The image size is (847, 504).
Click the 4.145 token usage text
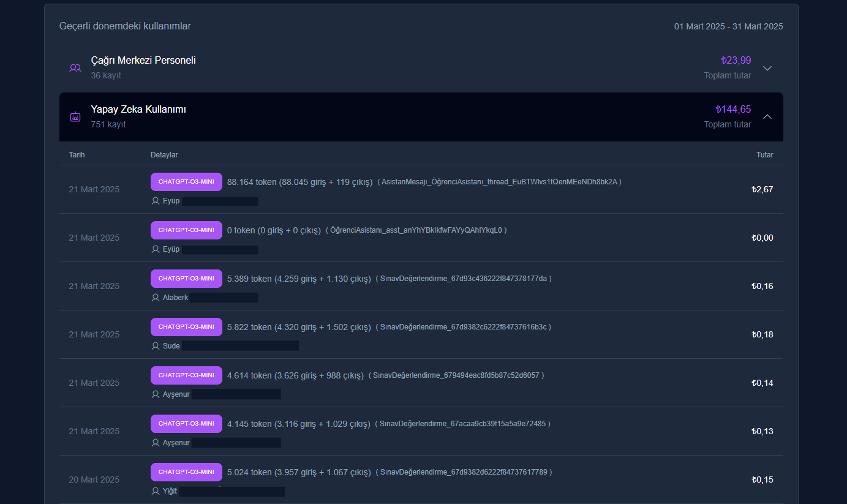coord(299,424)
